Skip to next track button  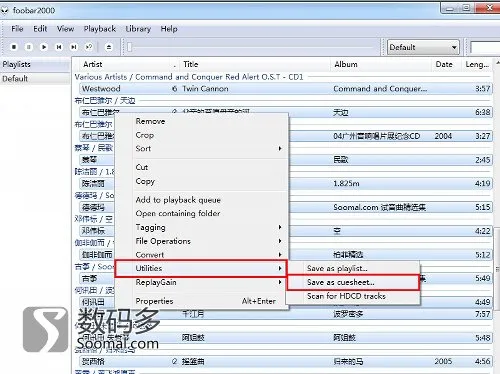pyautogui.click(x=74, y=47)
